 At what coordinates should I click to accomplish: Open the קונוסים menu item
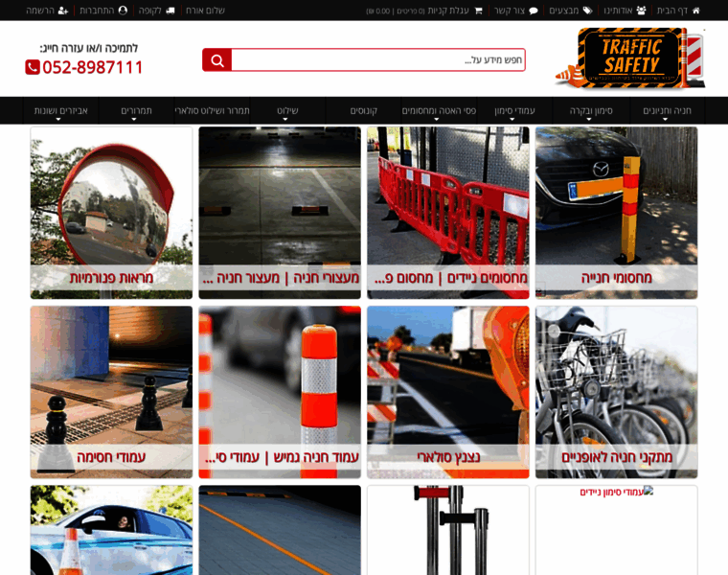click(364, 111)
